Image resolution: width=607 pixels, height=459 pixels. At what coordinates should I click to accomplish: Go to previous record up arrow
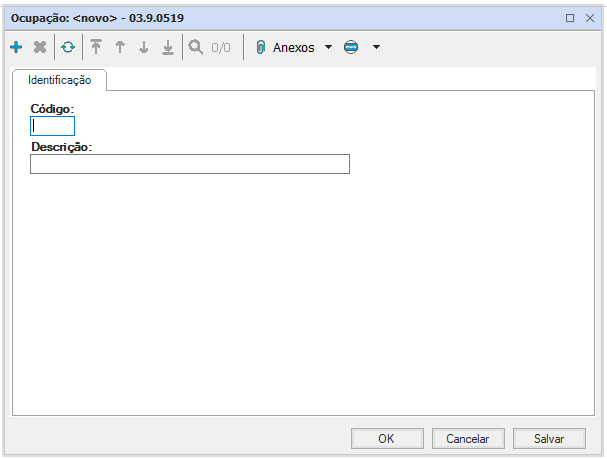[120, 47]
